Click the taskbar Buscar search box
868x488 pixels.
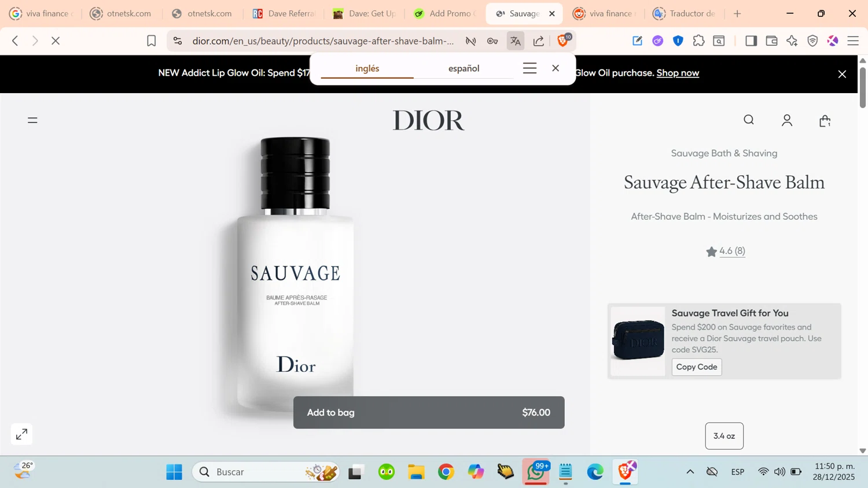click(266, 472)
